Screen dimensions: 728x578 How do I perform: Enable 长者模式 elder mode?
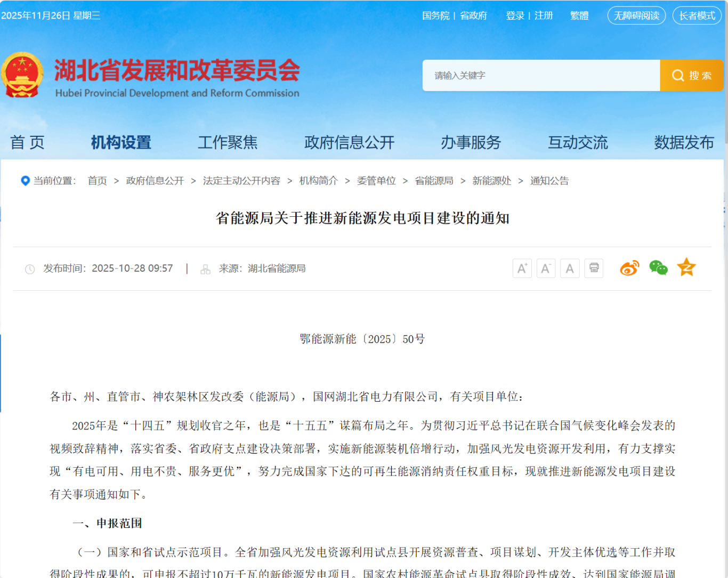tap(697, 15)
